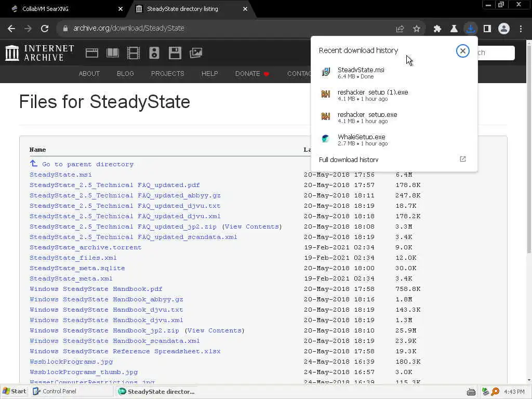Open the ABOUT menu item
The height and width of the screenshot is (399, 532).
click(x=89, y=74)
